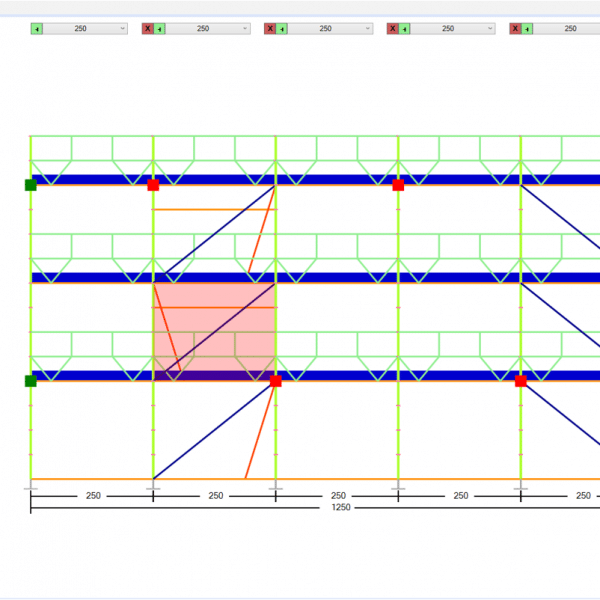Select the red anchor on lowest deck, third standard

pyautogui.click(x=276, y=381)
